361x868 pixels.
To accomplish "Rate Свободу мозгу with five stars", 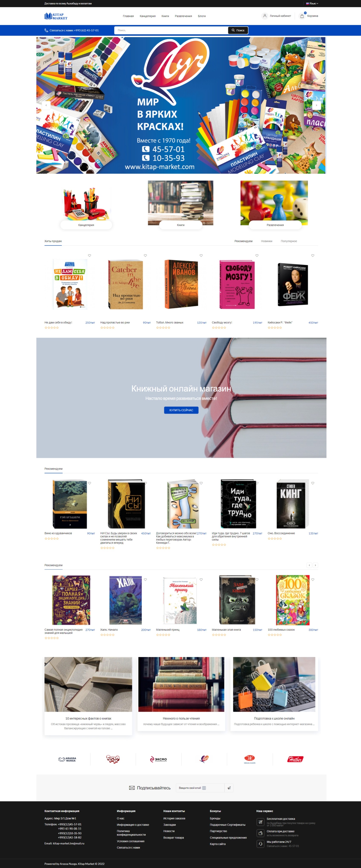I will [x=225, y=328].
